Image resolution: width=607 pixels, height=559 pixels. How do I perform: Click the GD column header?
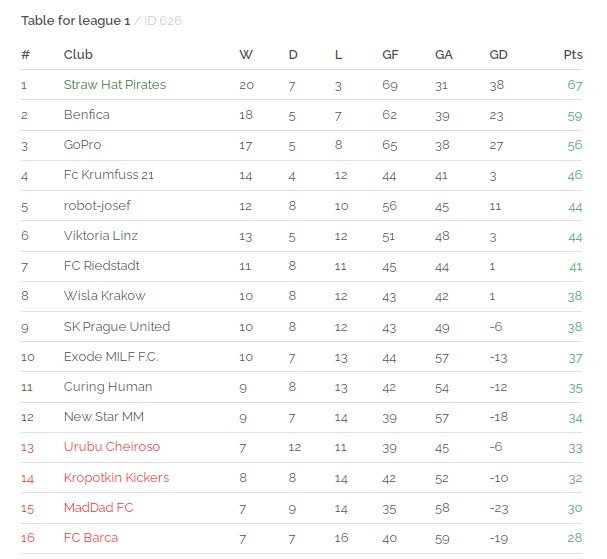coord(498,55)
